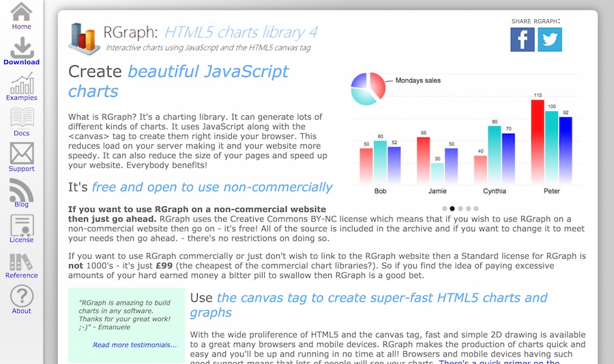614x364 pixels.
Task: Click the Support envelope icon
Action: click(22, 153)
